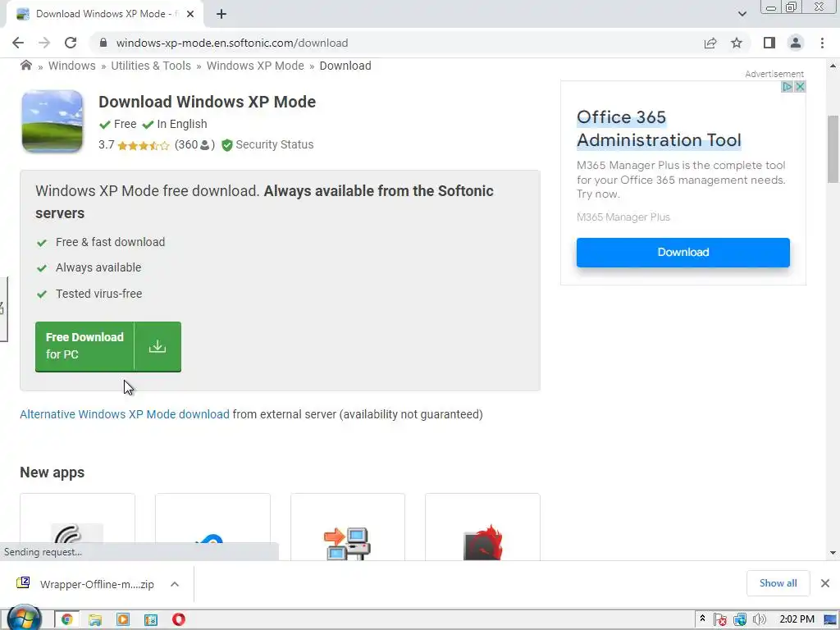Open Alternative Windows XP Mode download link
This screenshot has height=630, width=840.
coord(125,414)
